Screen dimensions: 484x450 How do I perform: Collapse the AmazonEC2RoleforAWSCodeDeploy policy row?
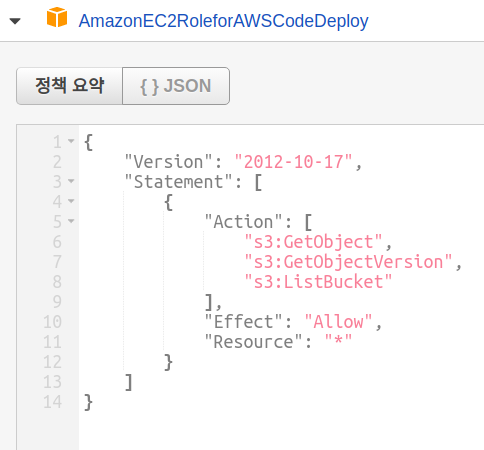tap(15, 21)
